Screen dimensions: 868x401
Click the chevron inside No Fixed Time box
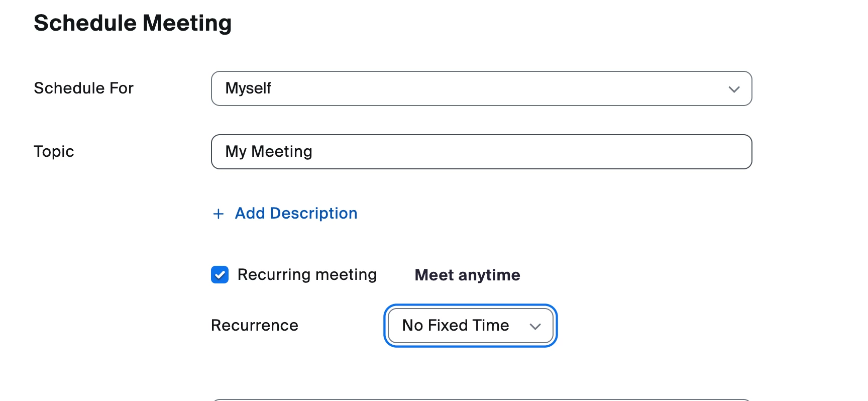tap(535, 327)
